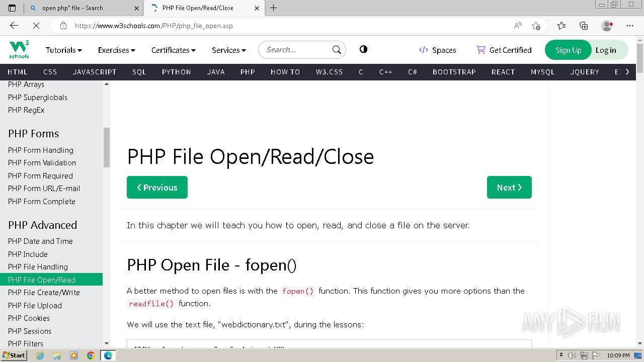Image resolution: width=644 pixels, height=362 pixels.
Task: Open Collections icon
Action: coord(584,26)
